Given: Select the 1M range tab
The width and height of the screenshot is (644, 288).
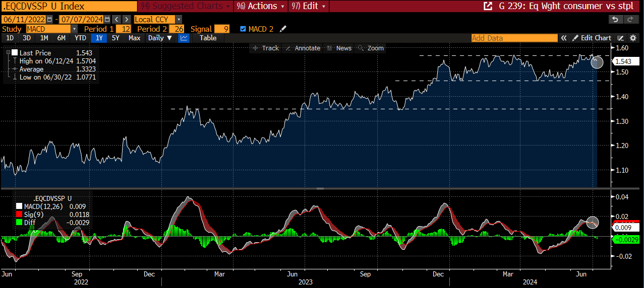Looking at the screenshot, I should click(44, 38).
